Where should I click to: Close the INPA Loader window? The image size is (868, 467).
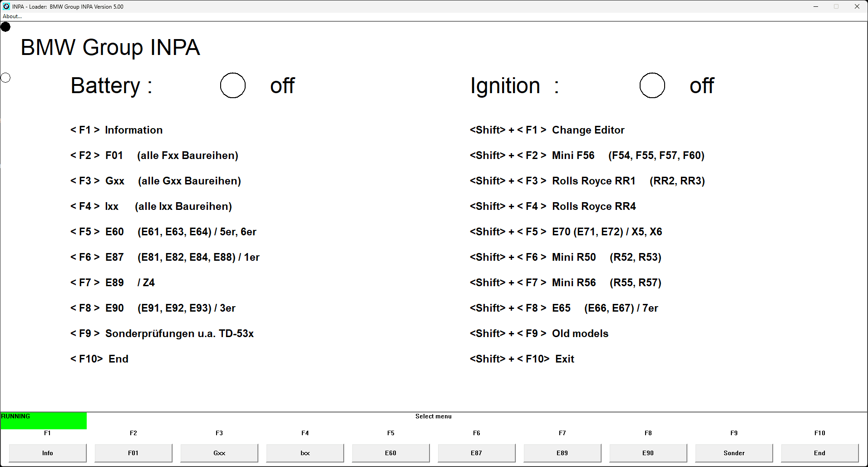[x=857, y=6]
